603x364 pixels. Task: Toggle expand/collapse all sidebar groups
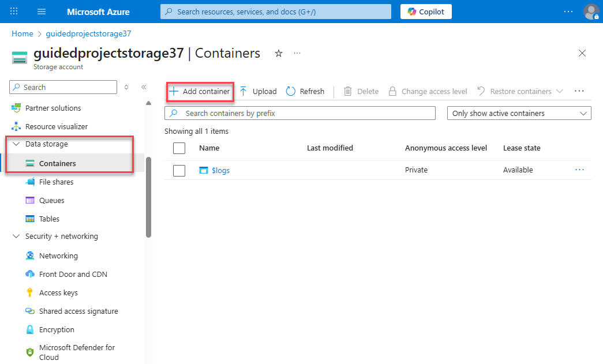(126, 87)
